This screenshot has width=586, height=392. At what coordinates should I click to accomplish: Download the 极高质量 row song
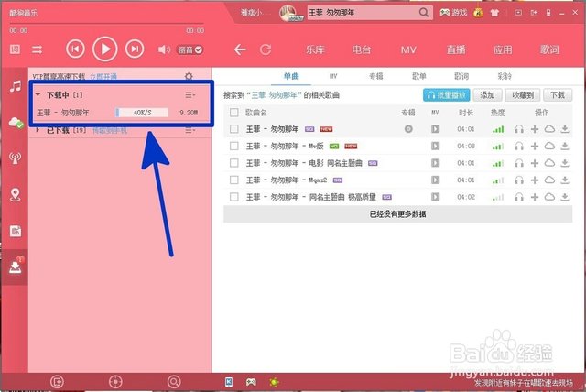[565, 197]
